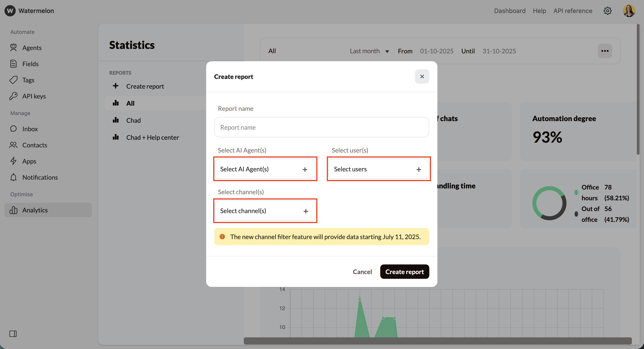Go to the Dashboard

tap(510, 11)
